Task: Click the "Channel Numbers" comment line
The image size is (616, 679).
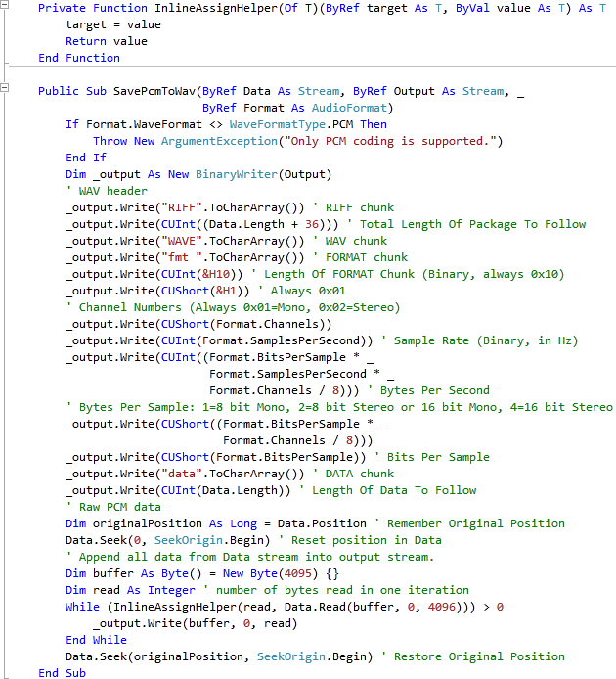Action: [233, 307]
